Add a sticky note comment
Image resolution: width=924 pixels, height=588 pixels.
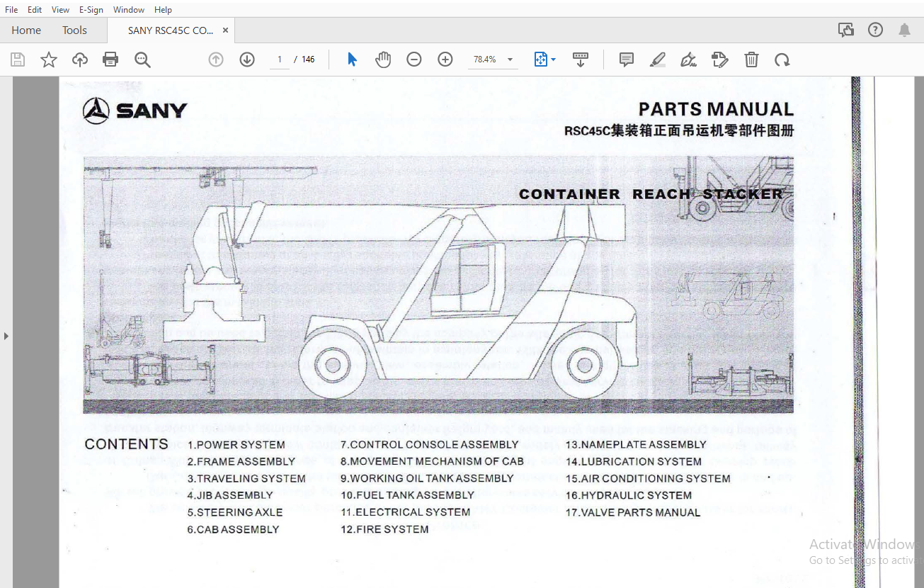pos(627,60)
